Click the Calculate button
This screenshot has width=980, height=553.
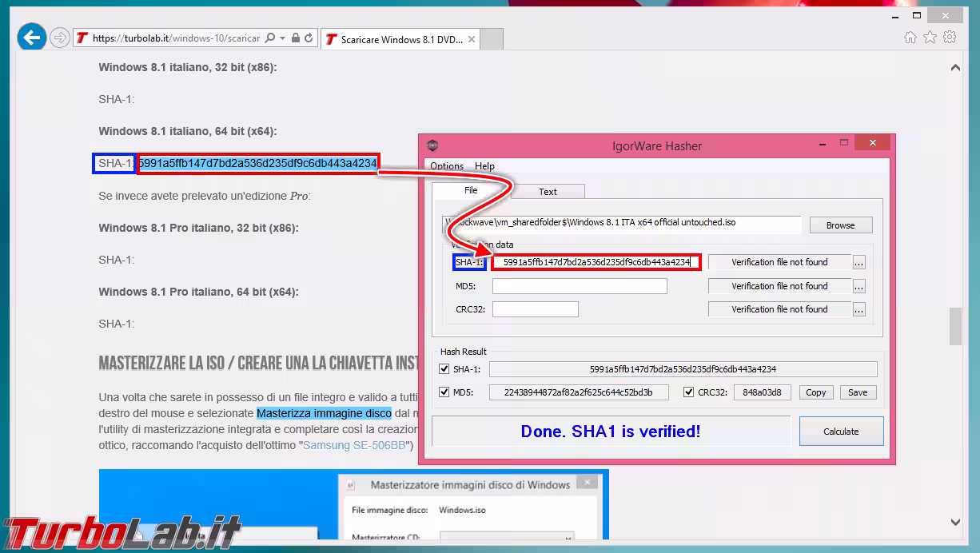coord(841,431)
